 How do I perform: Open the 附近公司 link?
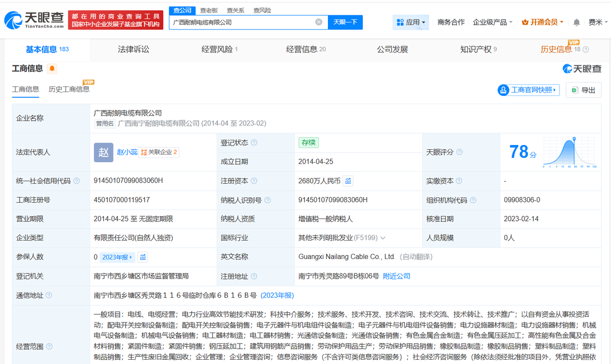pos(396,276)
